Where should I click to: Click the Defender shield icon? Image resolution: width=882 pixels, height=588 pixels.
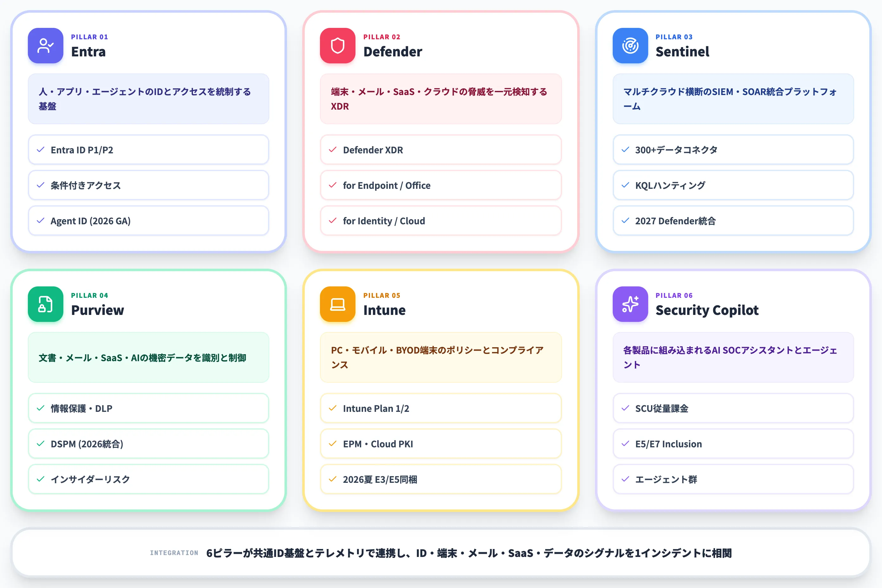click(337, 45)
